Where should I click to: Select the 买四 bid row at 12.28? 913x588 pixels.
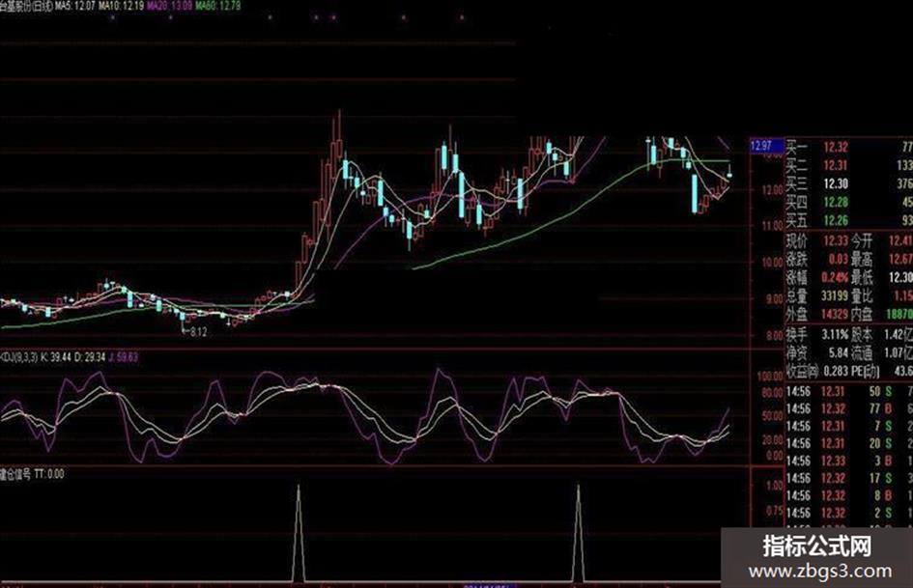[x=849, y=203]
